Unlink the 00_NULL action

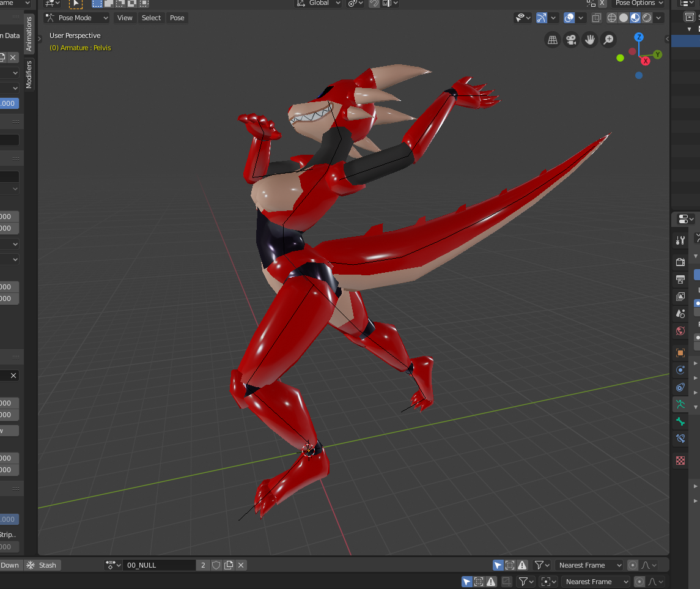[241, 565]
